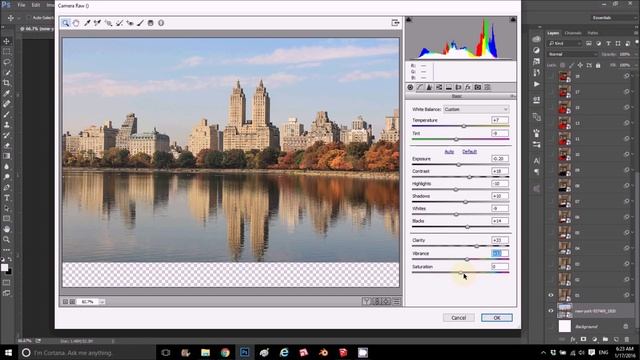
Task: Select Photoshop's Brush tool
Action: point(7,114)
